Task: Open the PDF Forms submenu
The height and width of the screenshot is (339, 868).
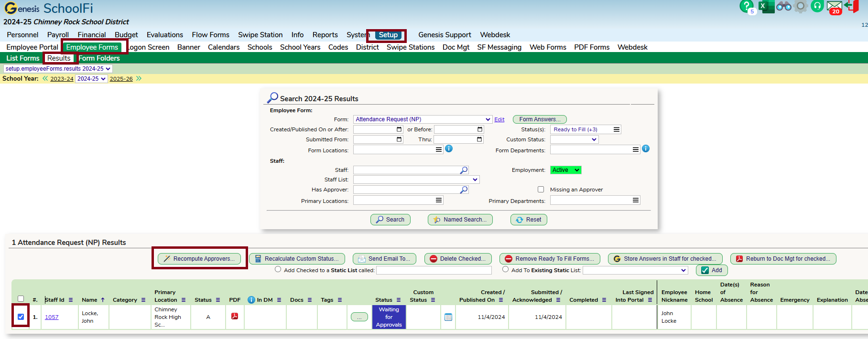Action: (x=592, y=47)
